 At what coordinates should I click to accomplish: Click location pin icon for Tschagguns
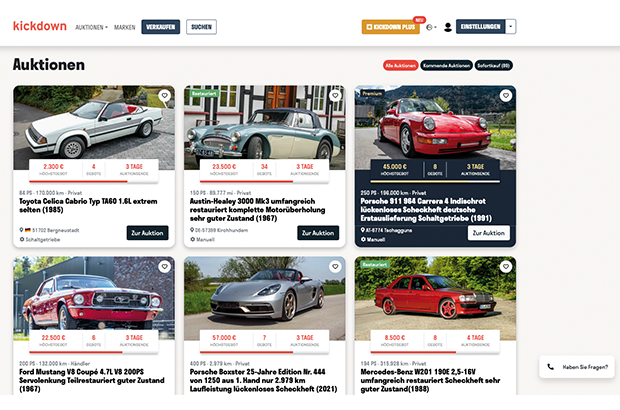pyautogui.click(x=363, y=230)
